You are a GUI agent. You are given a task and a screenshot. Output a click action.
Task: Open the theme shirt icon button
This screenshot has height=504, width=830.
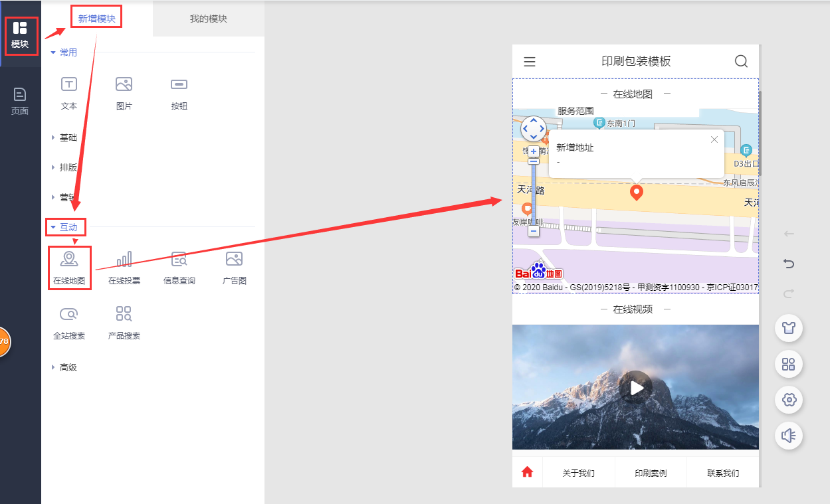[x=789, y=327]
